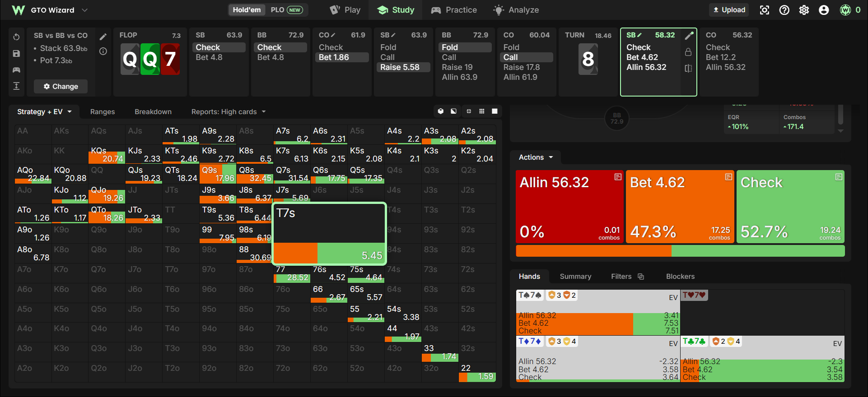Click the pencil edit icon in the SB 58.32 card

[x=689, y=36]
